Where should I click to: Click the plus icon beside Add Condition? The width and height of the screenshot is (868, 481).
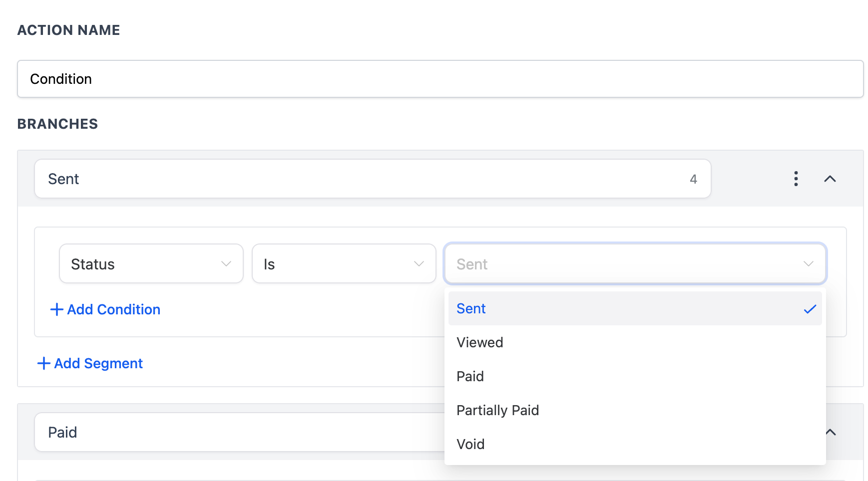tap(56, 309)
